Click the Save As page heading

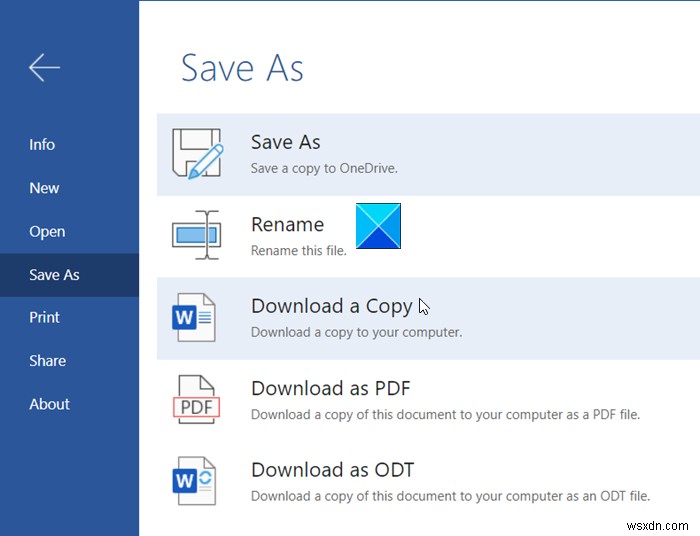242,68
